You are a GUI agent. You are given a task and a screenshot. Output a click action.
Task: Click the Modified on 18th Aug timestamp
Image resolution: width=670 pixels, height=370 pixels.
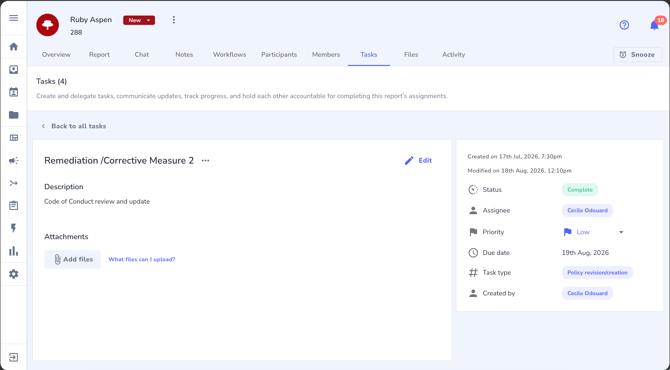point(520,170)
